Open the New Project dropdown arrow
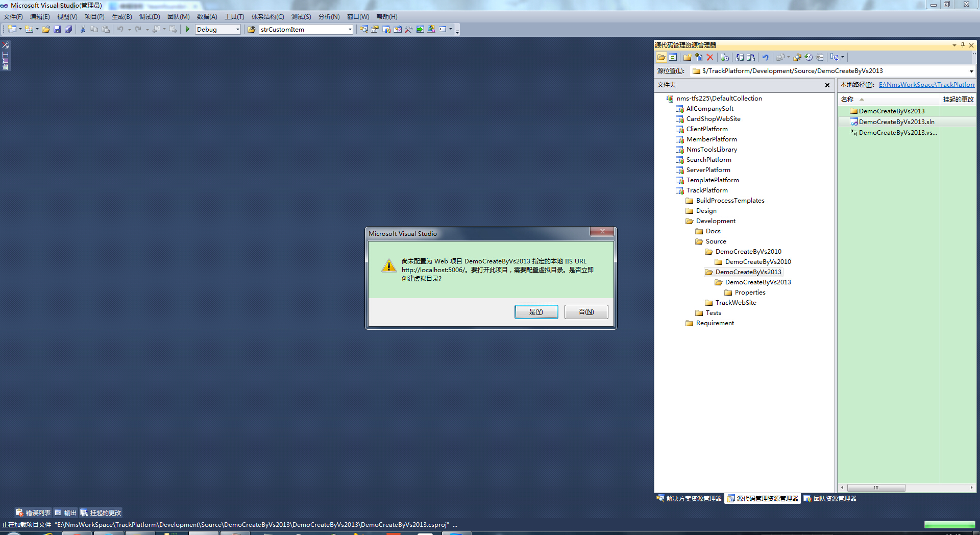 (x=20, y=29)
